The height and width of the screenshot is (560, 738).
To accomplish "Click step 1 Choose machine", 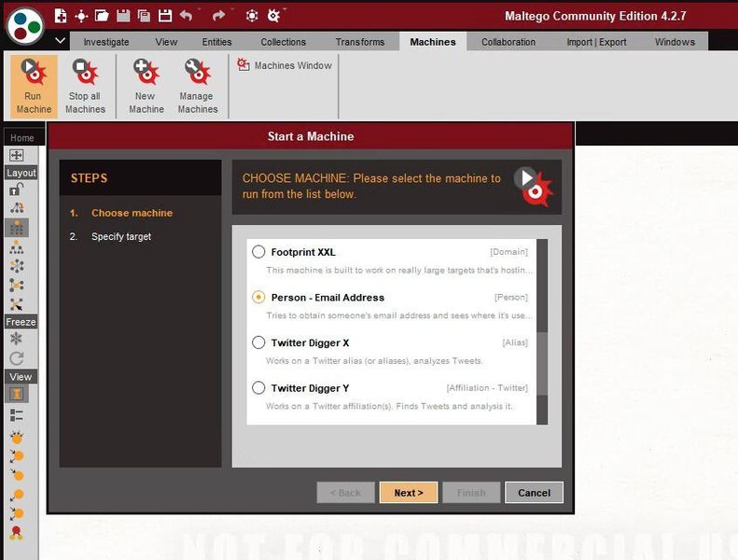I will 121,213.
